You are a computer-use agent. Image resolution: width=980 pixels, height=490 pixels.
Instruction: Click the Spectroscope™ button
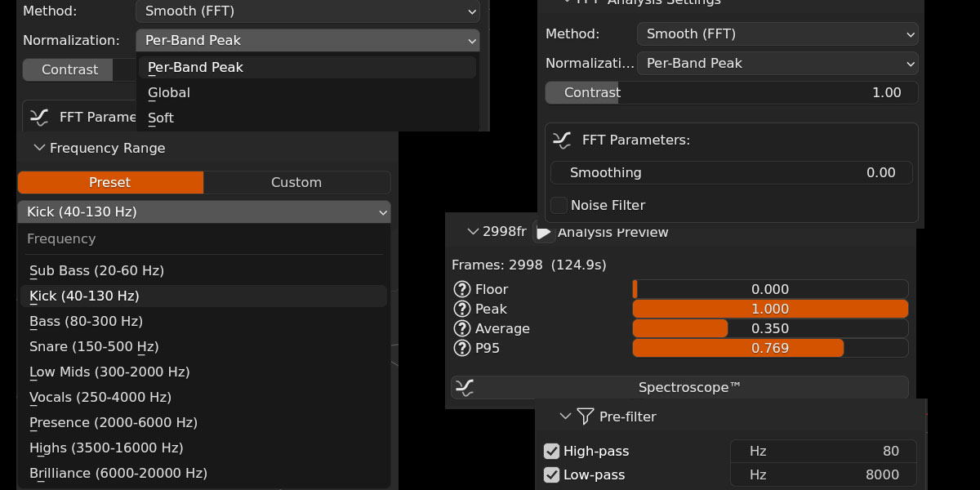[679, 387]
